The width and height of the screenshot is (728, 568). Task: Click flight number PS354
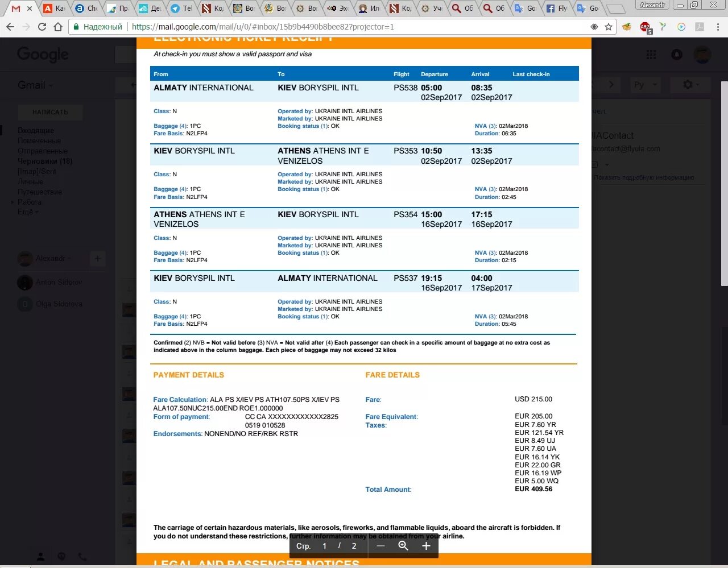[406, 215]
